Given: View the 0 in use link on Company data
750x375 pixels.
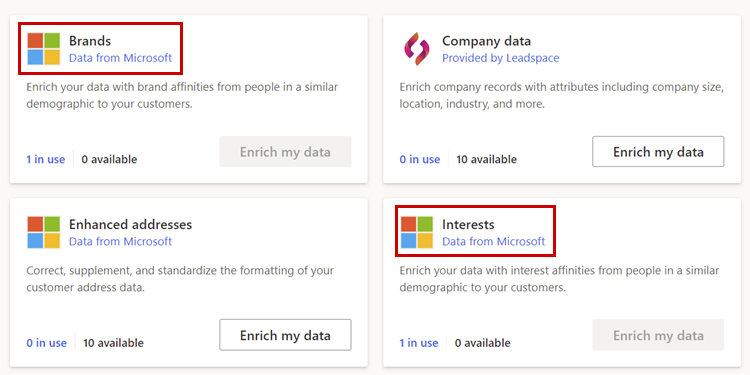Looking at the screenshot, I should coord(419,159).
